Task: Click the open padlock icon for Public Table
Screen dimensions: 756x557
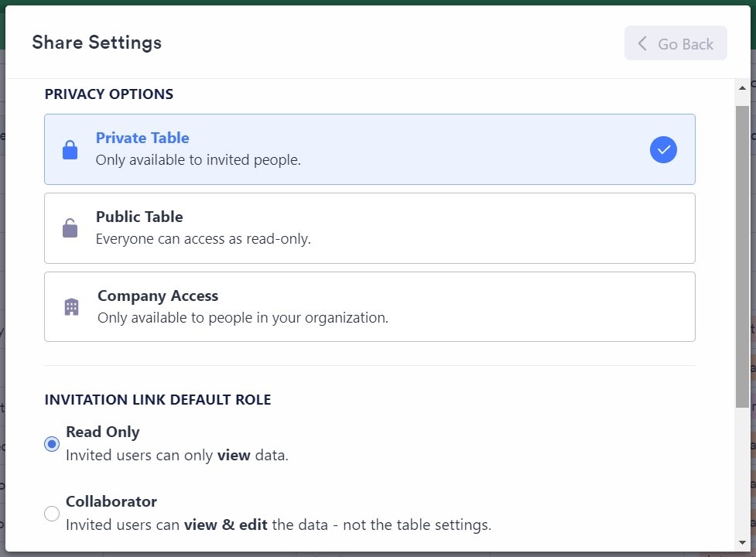Action: click(x=70, y=228)
